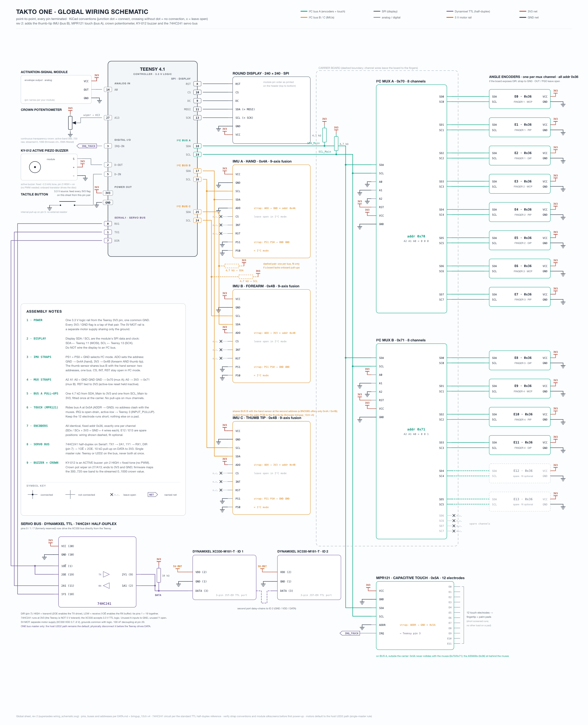Image resolution: width=588 pixels, height=725 pixels.
Task: Select the SDA_Main 4.7 kΩ pull-up resistor
Action: pyautogui.click(x=324, y=135)
